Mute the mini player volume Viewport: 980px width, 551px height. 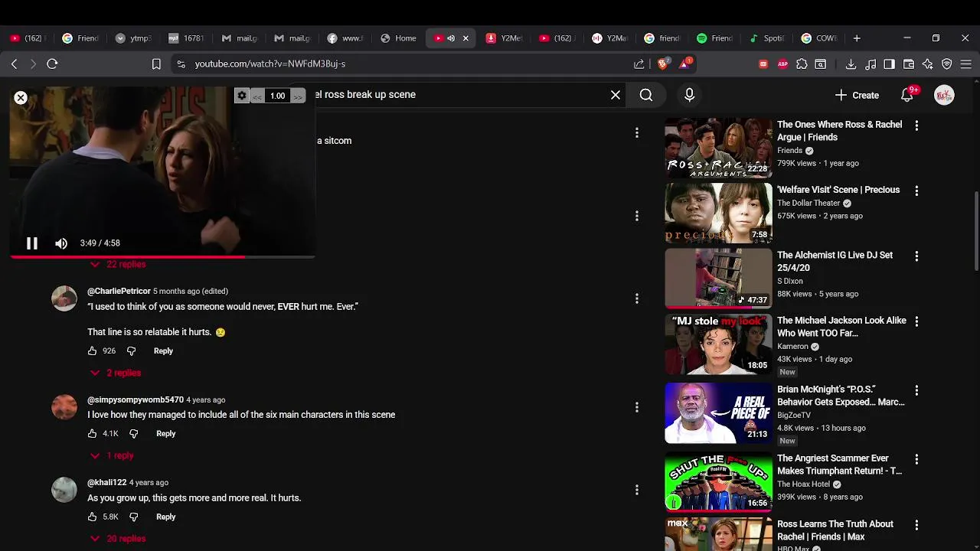pyautogui.click(x=61, y=243)
